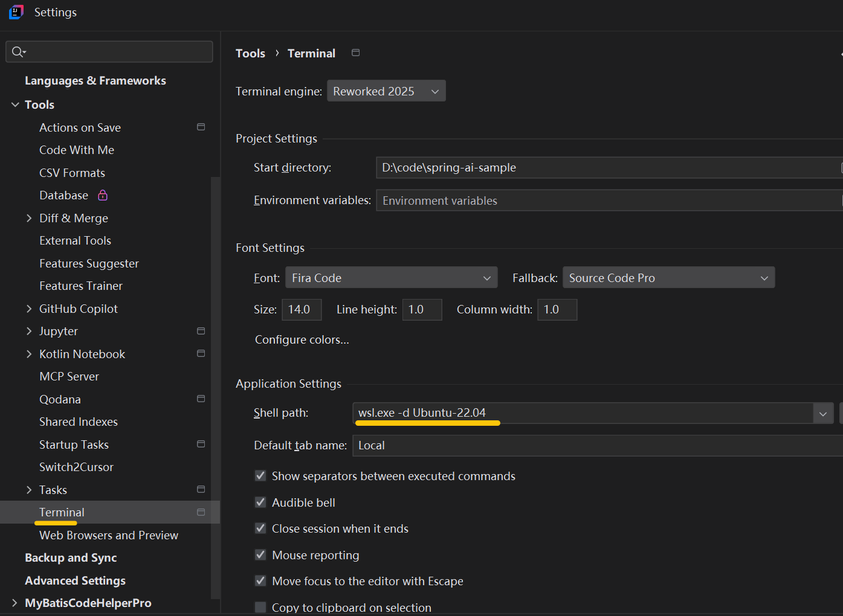
Task: Click the Configure colors link
Action: pos(302,339)
